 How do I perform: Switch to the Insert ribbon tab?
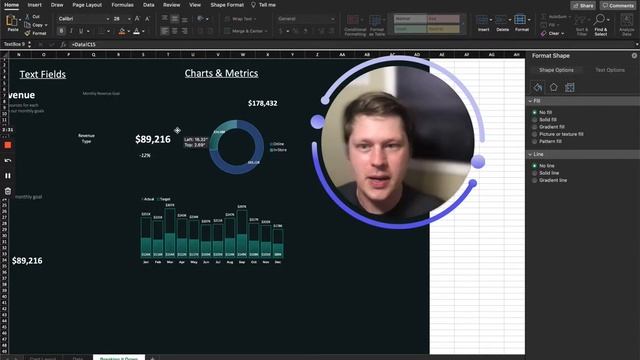click(x=35, y=5)
